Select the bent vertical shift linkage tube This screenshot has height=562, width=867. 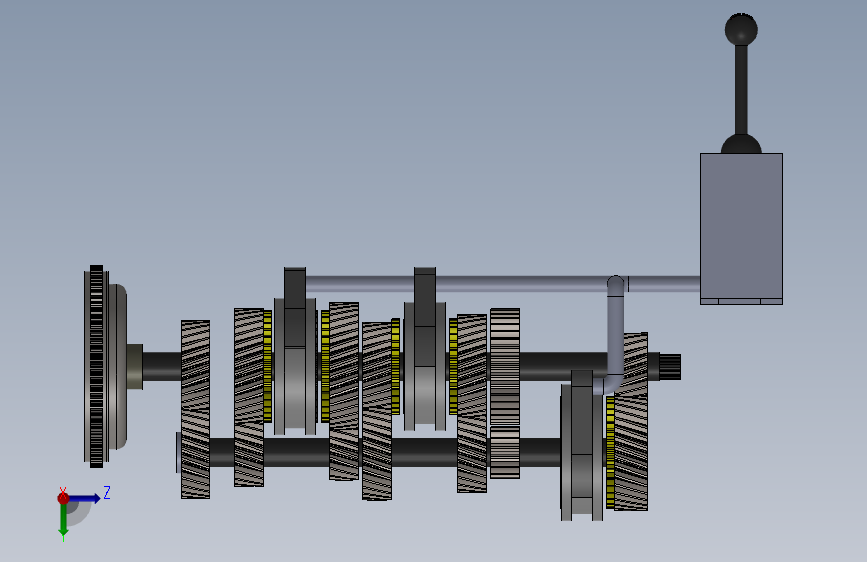(x=614, y=336)
